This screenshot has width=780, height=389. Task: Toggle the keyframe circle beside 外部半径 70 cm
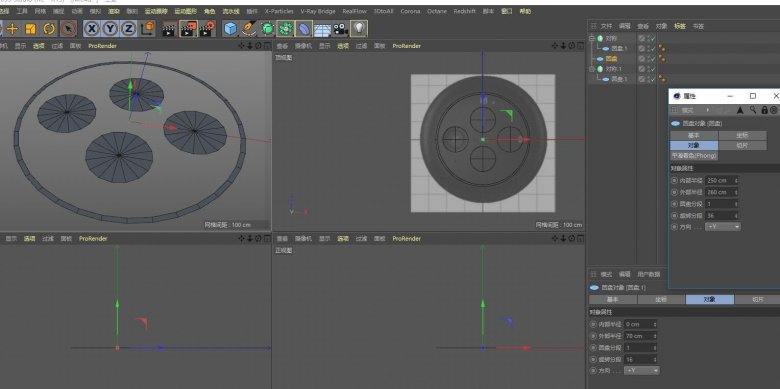pos(593,336)
